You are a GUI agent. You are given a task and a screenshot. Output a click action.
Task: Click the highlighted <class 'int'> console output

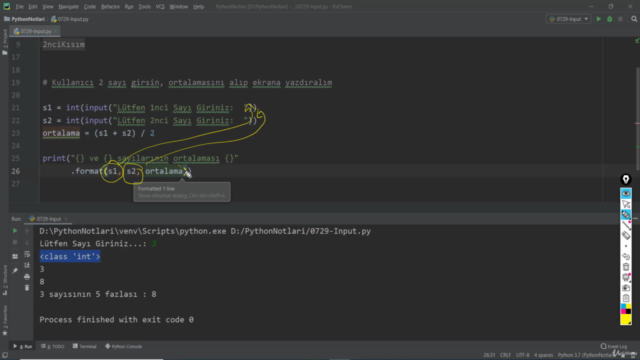pos(70,257)
